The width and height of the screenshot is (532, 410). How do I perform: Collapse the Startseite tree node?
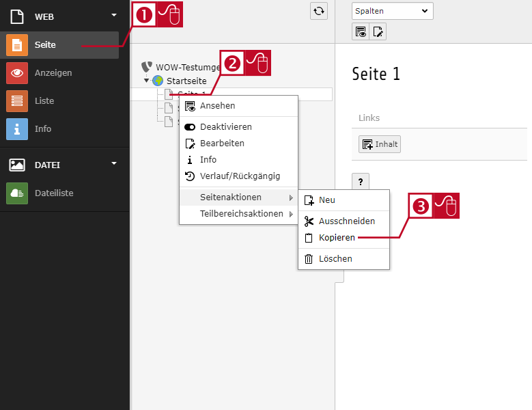(146, 81)
